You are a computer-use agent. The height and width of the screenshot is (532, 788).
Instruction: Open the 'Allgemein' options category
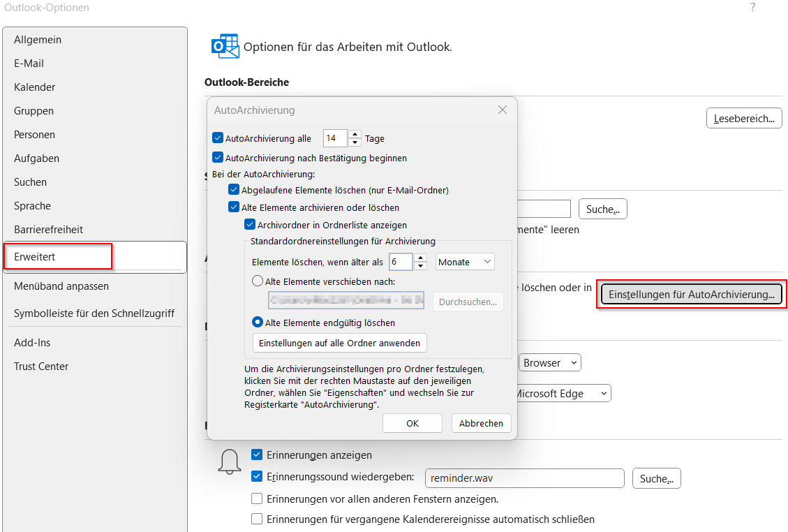38,40
